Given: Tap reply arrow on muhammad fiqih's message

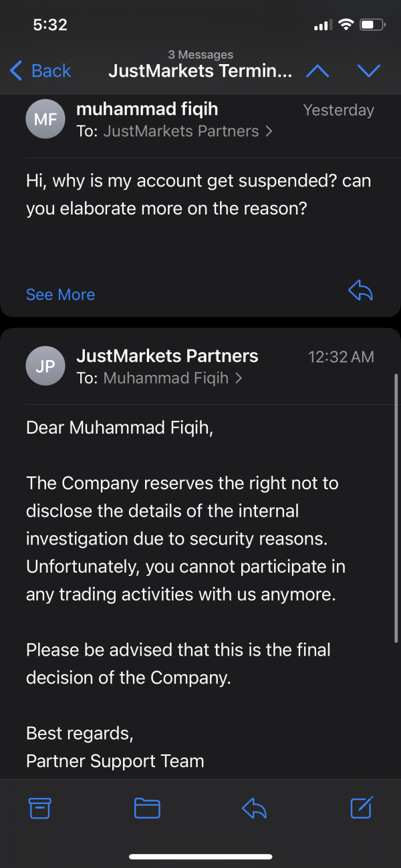Looking at the screenshot, I should pos(361,291).
